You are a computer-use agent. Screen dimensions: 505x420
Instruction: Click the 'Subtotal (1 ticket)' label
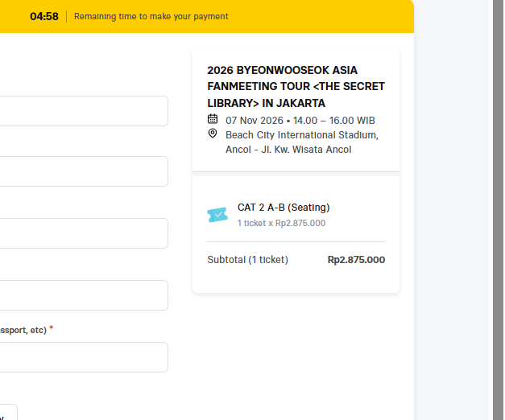(248, 260)
